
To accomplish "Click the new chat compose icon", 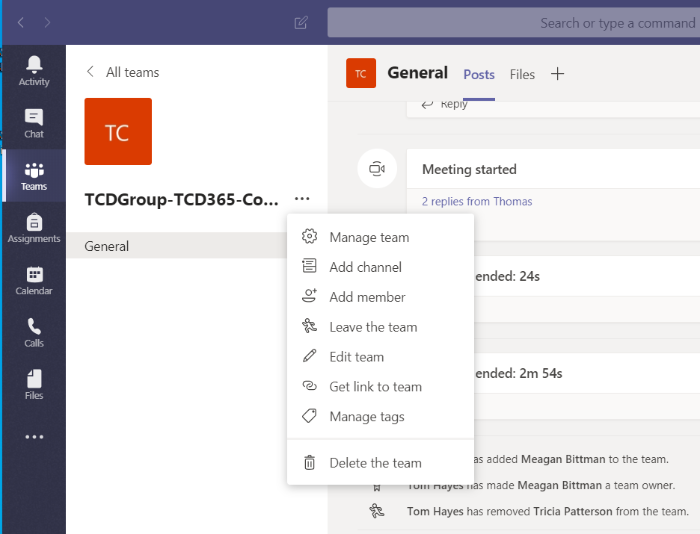I will pyautogui.click(x=301, y=23).
